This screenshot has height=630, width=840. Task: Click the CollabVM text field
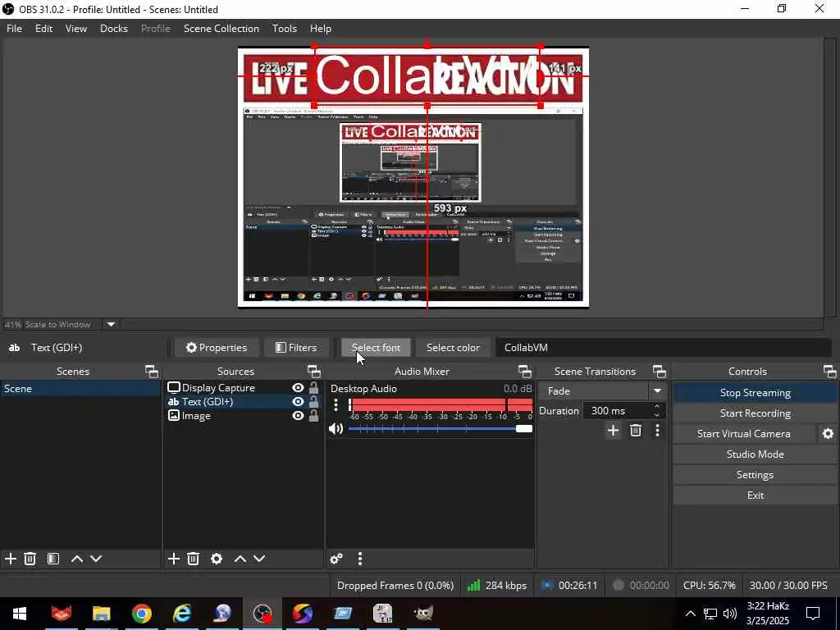(x=663, y=348)
